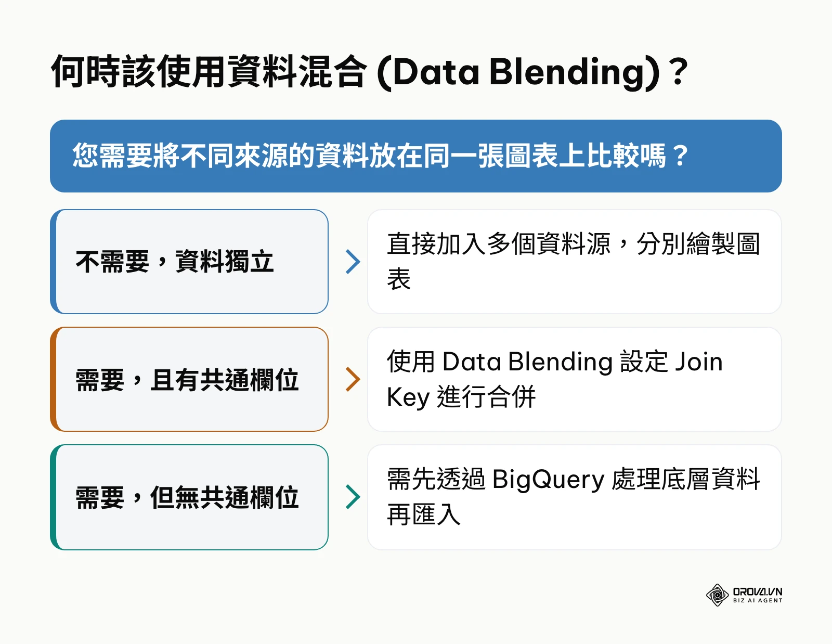Select the 需要，且有共通欄位 option card
Viewport: 832px width, 644px height.
pos(189,379)
